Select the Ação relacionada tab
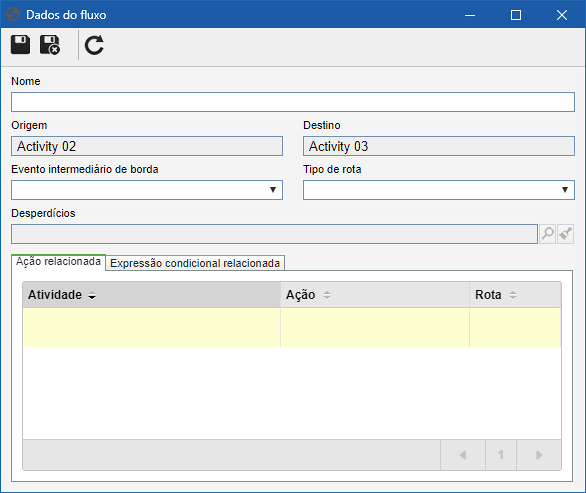586x493 pixels. tap(58, 261)
